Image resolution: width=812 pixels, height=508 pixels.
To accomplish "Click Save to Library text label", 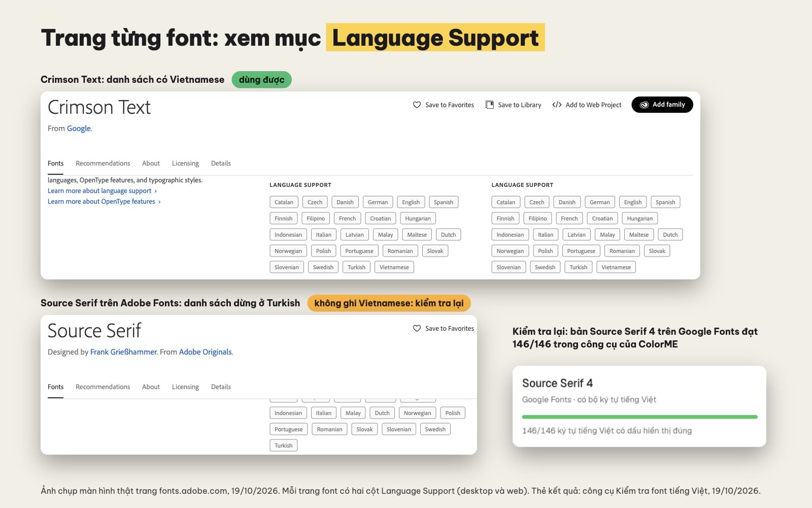I will 520,105.
